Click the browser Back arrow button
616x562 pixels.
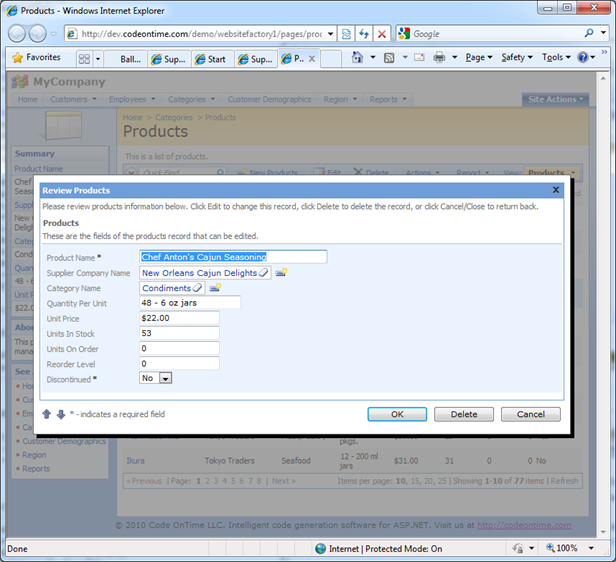[17, 33]
